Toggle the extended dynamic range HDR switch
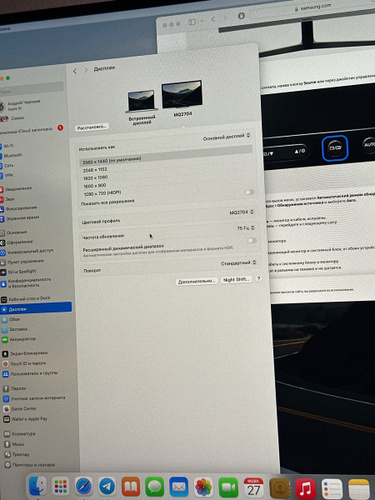This screenshot has width=375, height=500. coord(252,240)
